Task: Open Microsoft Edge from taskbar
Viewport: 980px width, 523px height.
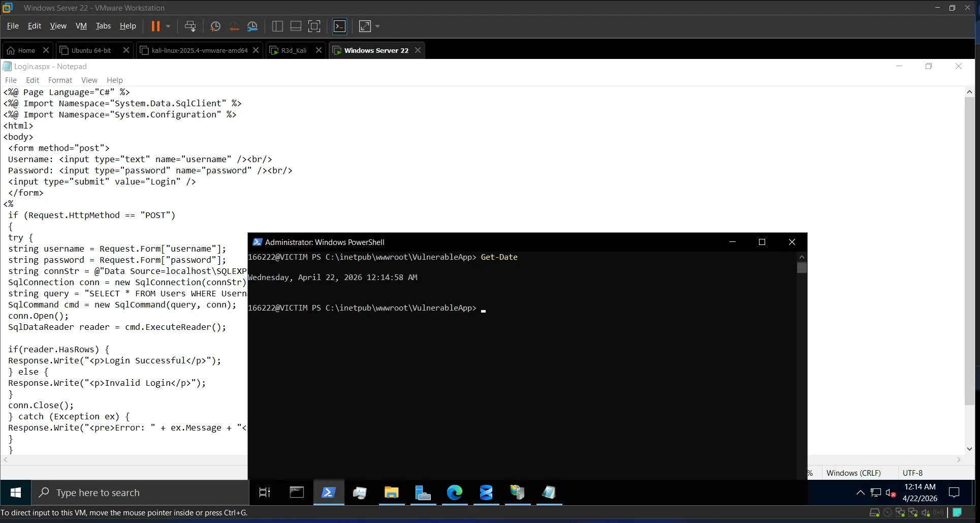Action: (455, 493)
